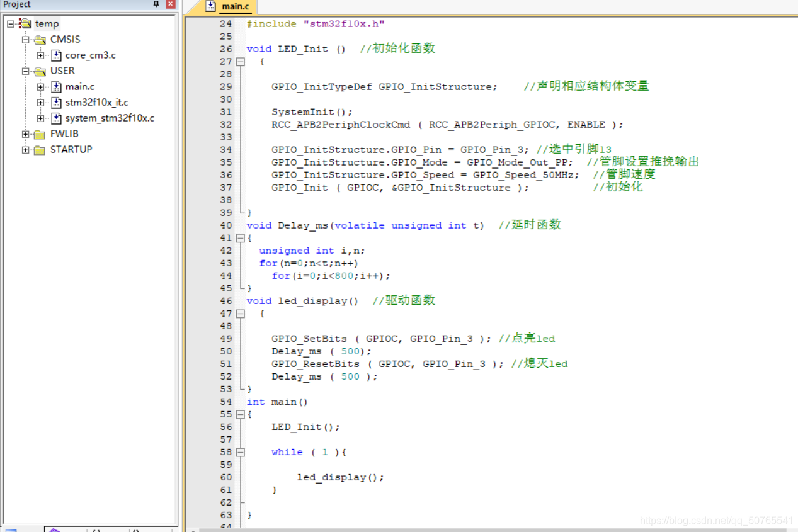The image size is (798, 532).
Task: Click the temp project target icon
Action: click(x=25, y=23)
